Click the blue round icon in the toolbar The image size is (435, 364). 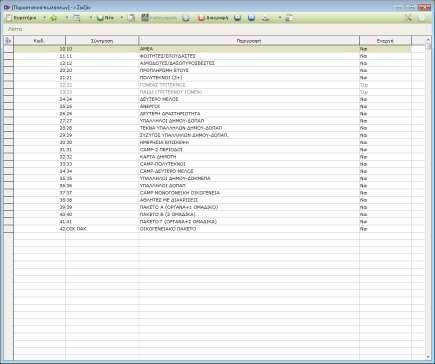[252, 18]
